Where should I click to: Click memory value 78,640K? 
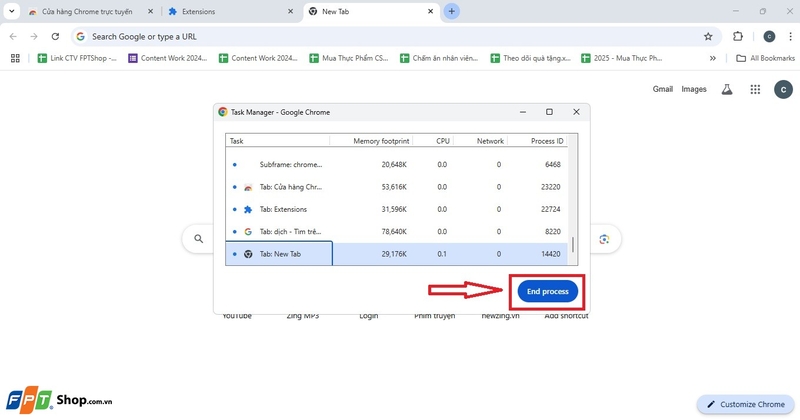394,232
